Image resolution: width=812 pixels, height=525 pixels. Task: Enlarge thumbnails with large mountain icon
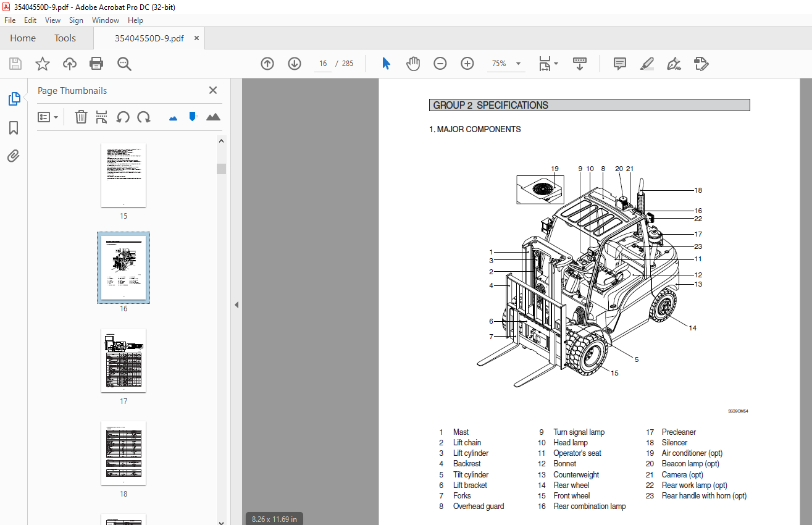pyautogui.click(x=213, y=117)
